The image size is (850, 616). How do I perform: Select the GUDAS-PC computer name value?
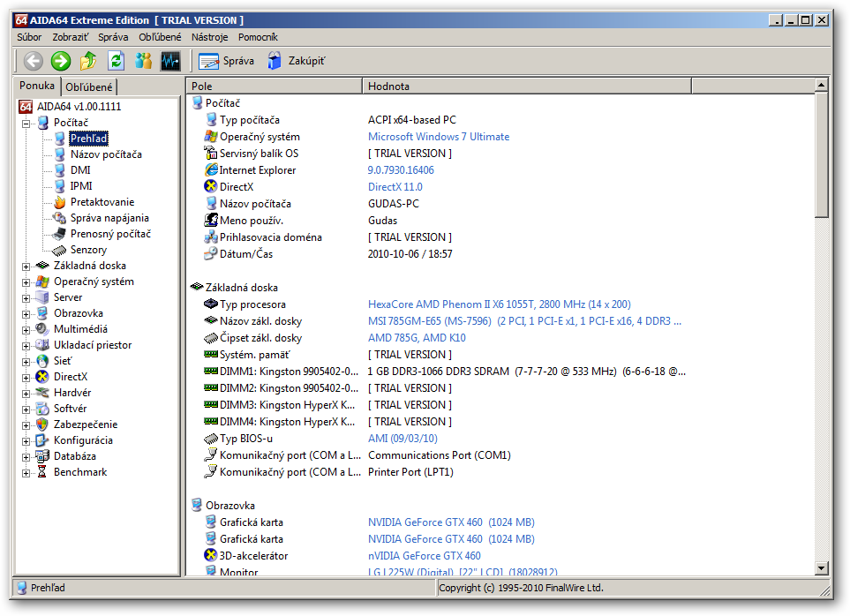pos(394,204)
